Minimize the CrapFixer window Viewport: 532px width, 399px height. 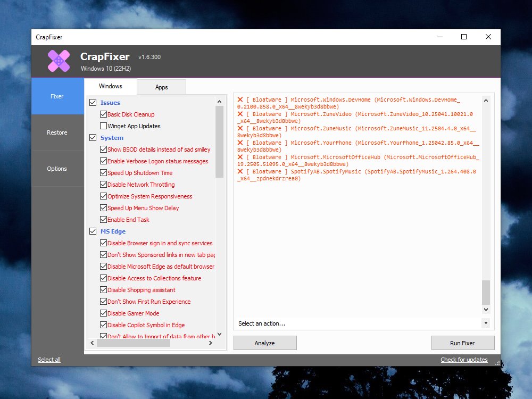[440, 37]
